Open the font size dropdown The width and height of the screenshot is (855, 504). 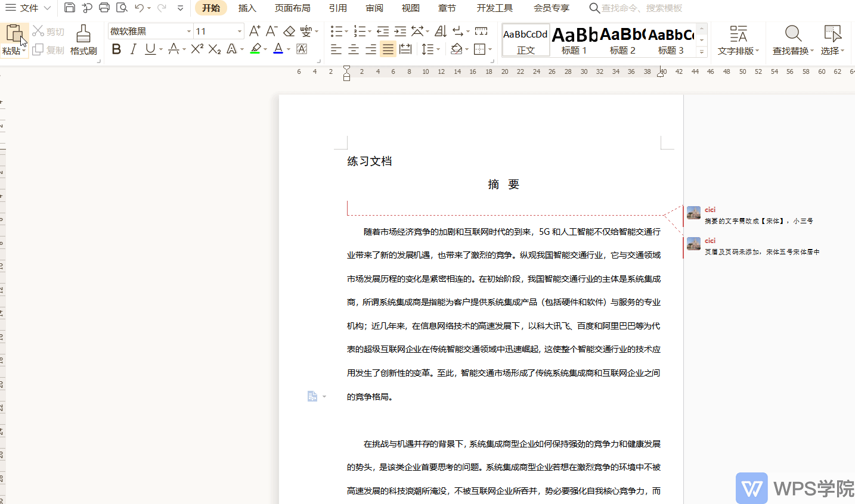point(240,31)
